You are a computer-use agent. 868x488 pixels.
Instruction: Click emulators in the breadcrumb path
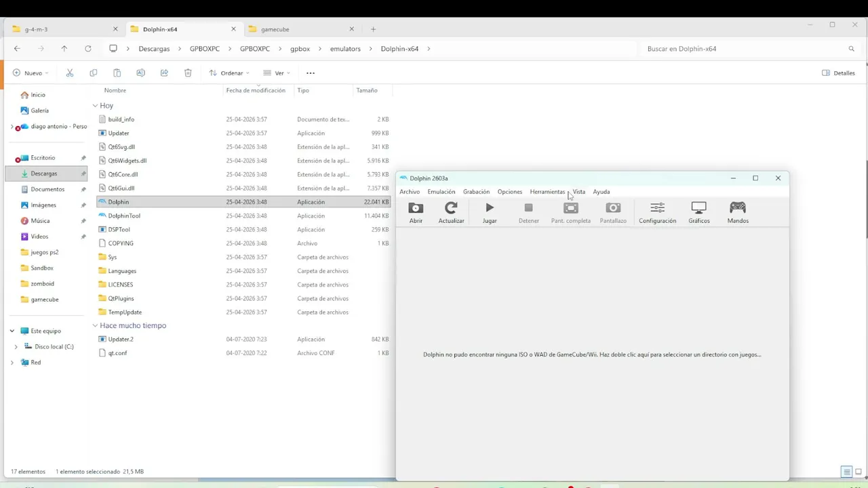(x=345, y=49)
